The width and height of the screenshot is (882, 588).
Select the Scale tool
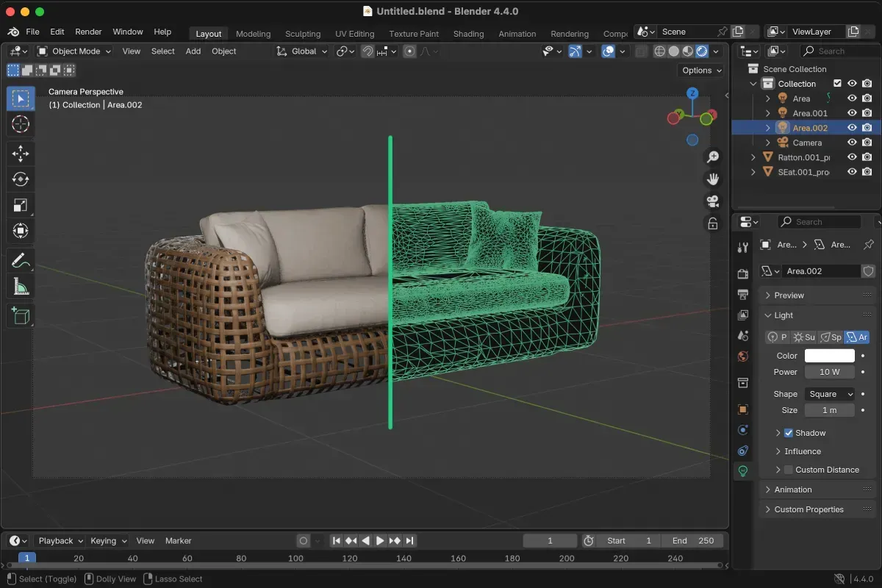(21, 205)
